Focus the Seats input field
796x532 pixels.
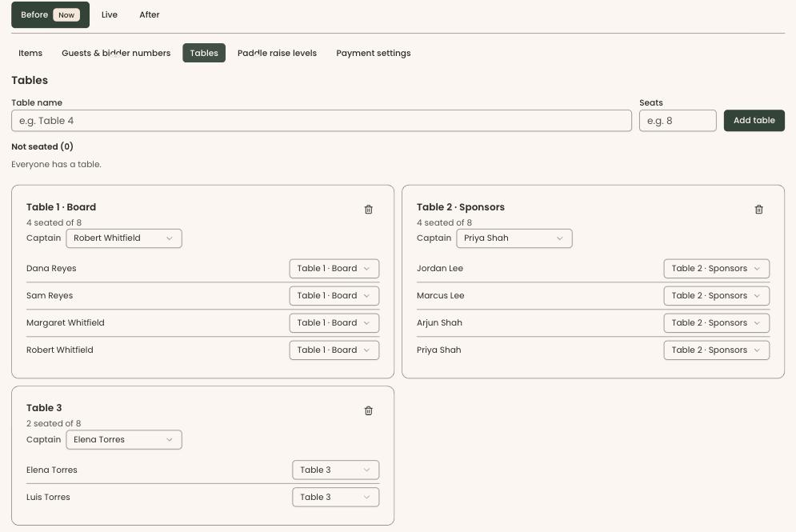678,121
